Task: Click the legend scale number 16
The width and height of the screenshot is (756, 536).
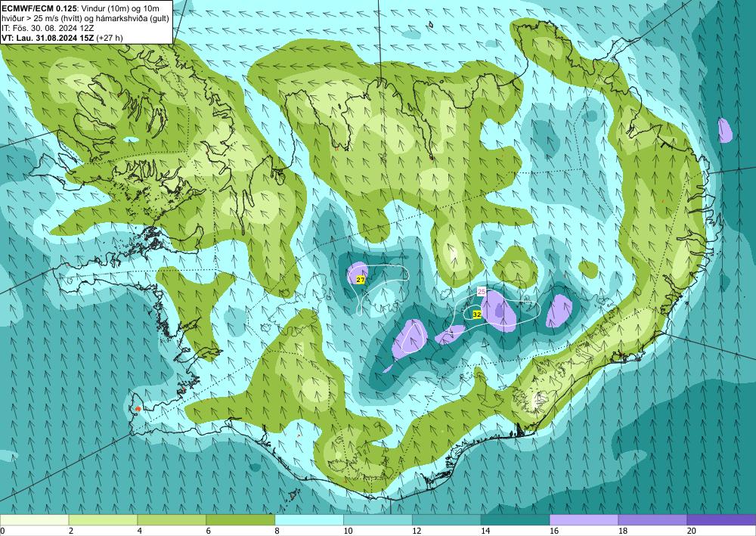Action: point(554,531)
